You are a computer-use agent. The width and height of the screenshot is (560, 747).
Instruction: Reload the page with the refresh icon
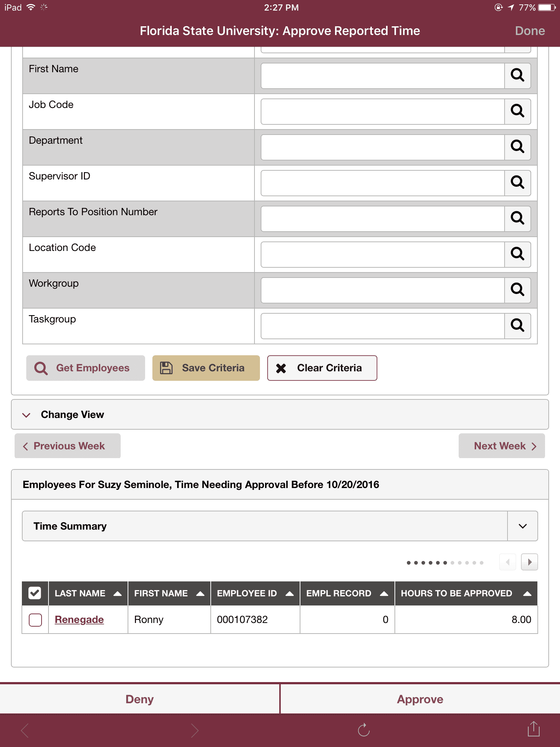(363, 730)
